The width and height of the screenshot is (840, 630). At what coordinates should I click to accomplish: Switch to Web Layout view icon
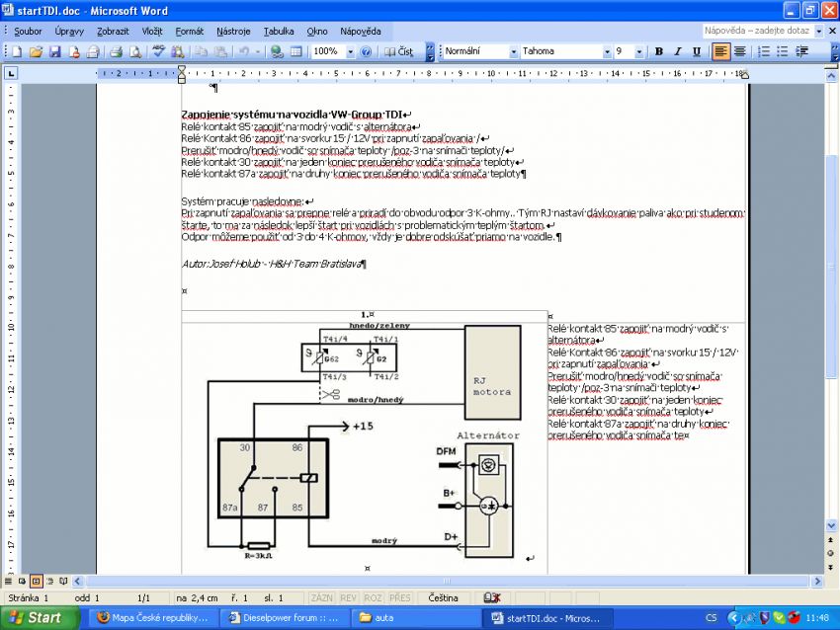pyautogui.click(x=22, y=581)
